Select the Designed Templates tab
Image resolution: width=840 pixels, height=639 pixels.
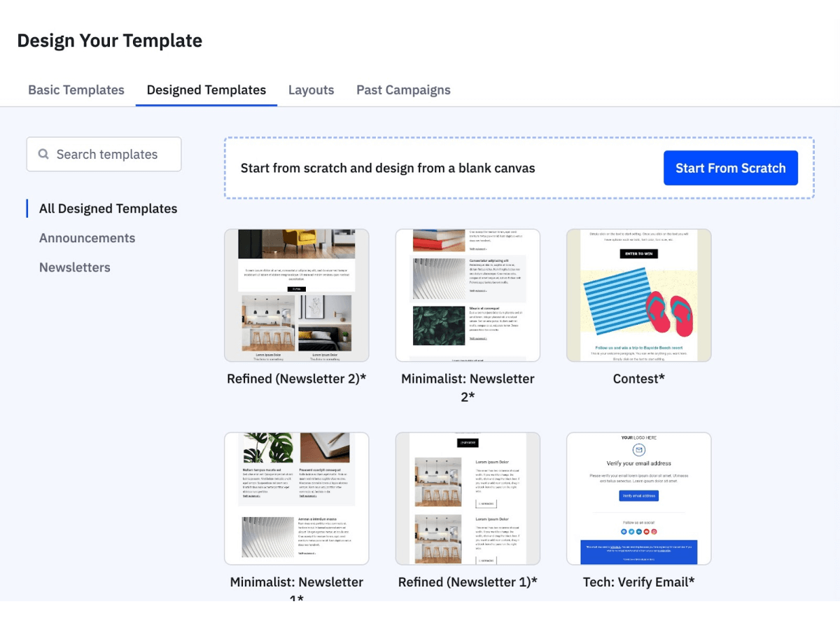click(206, 90)
